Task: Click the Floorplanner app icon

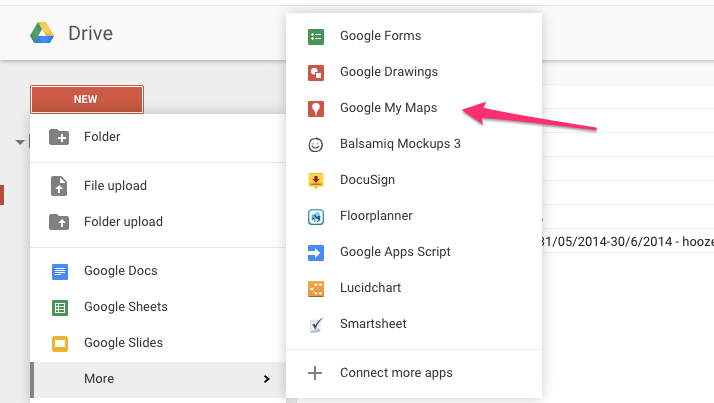Action: point(316,217)
